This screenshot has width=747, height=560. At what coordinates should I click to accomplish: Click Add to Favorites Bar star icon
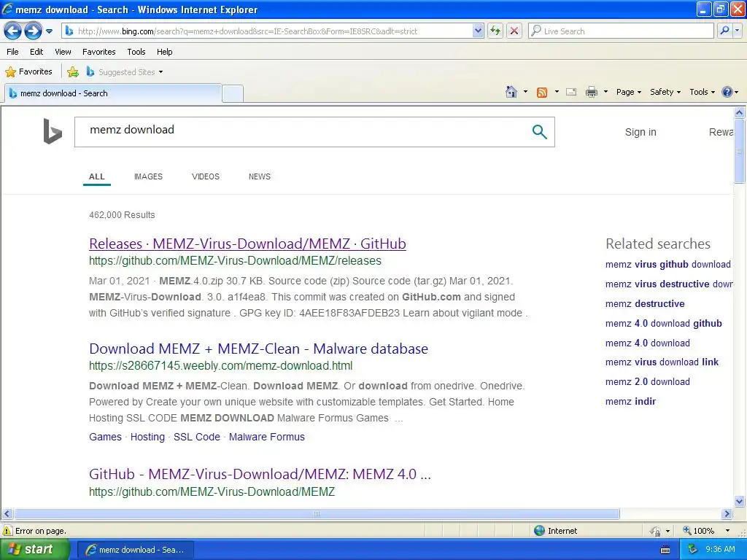click(73, 72)
